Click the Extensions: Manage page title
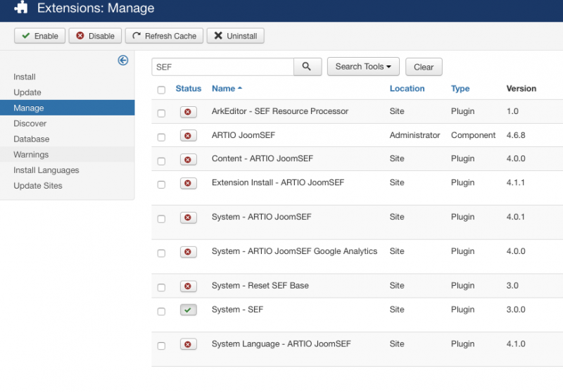This screenshot has width=563, height=392. click(96, 8)
